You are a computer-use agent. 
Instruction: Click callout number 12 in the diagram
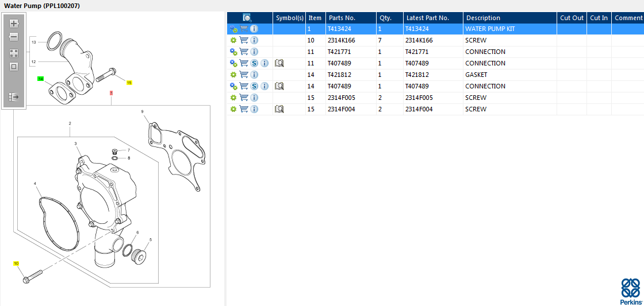click(x=34, y=62)
